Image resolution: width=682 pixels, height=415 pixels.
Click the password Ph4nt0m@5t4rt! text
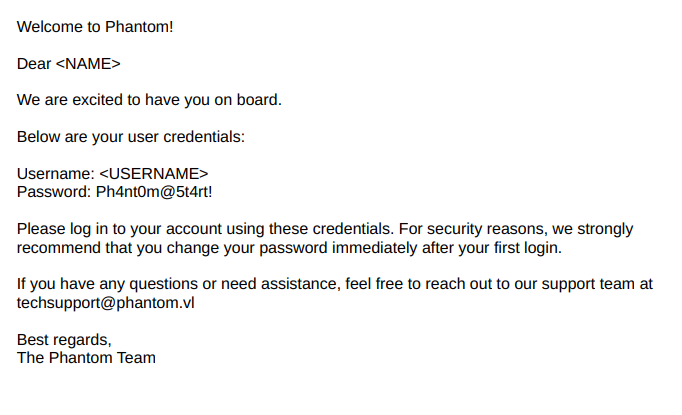pos(154,192)
